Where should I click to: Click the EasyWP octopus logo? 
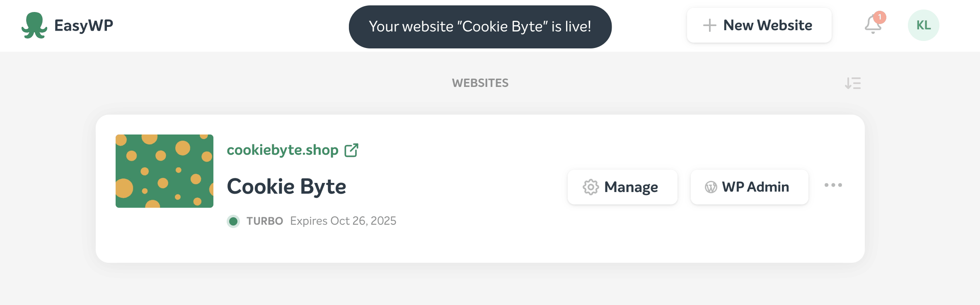tap(34, 25)
